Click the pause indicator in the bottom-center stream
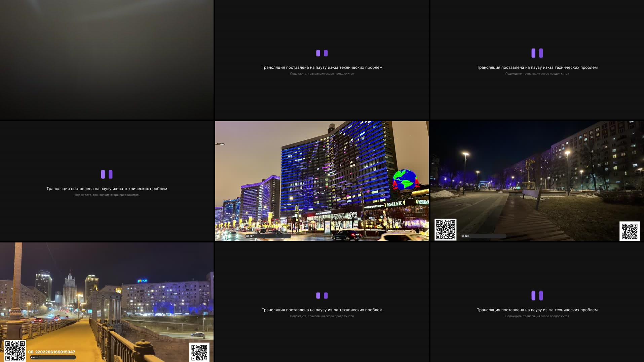Image resolution: width=644 pixels, height=362 pixels. [322, 295]
